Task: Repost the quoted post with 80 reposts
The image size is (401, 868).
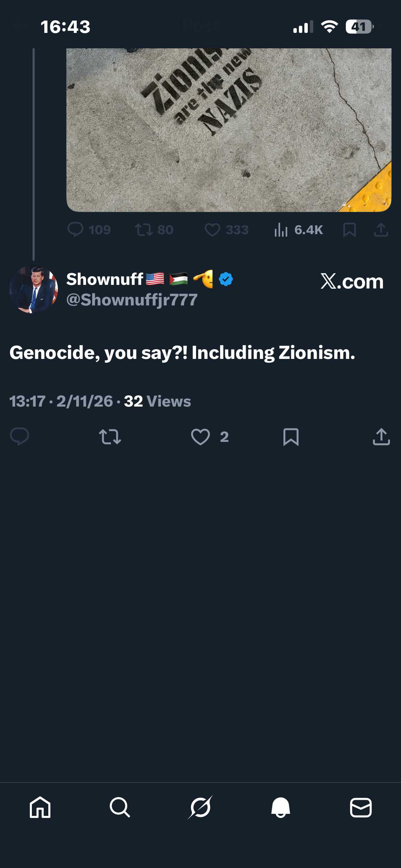Action: point(144,230)
